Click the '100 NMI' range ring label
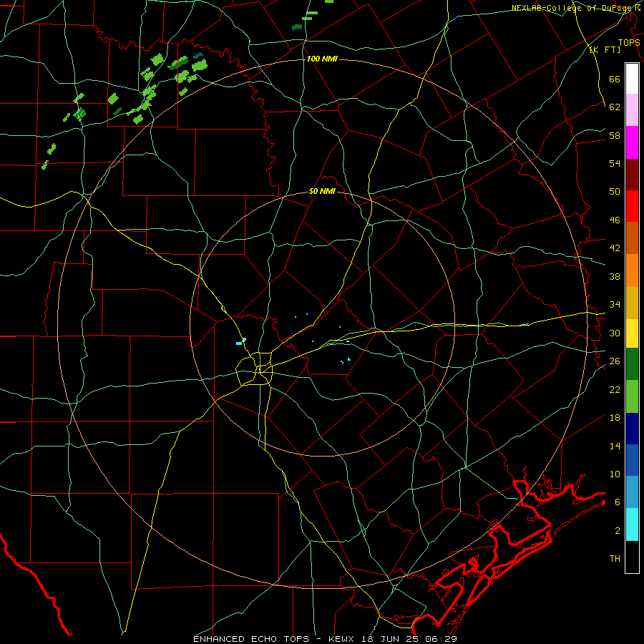The width and height of the screenshot is (644, 644). click(x=322, y=59)
